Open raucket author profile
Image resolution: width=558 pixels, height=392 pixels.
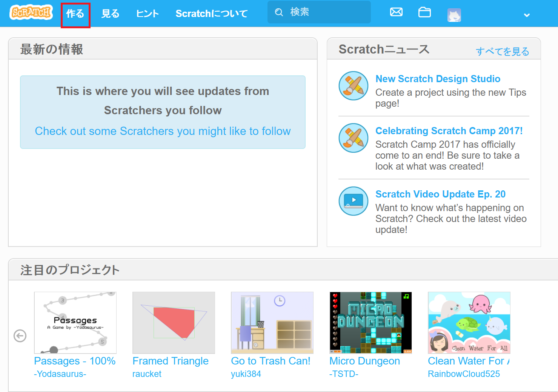[147, 374]
